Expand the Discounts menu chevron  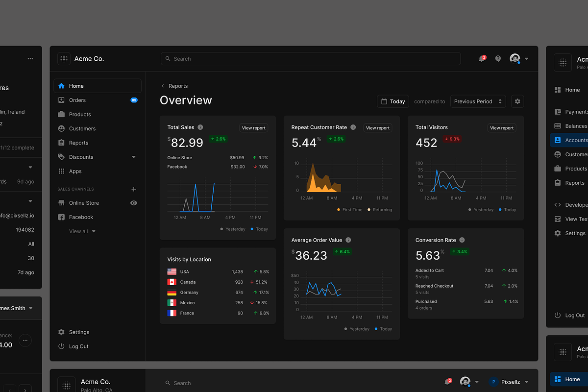133,157
